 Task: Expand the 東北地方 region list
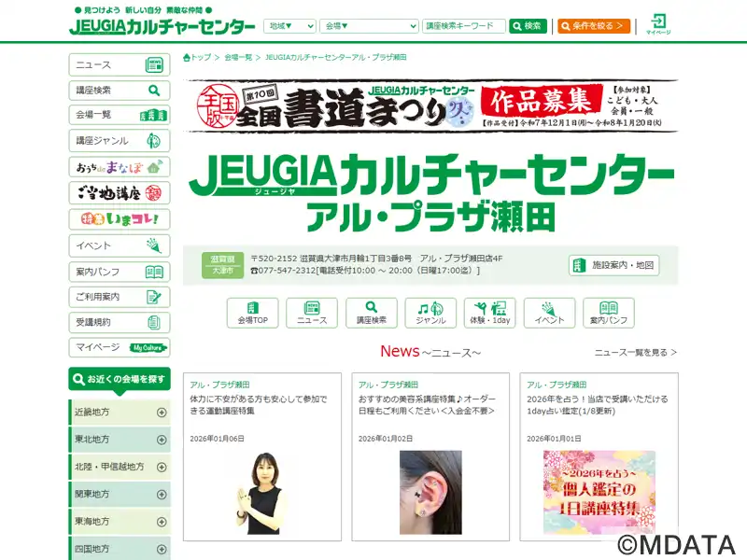point(120,439)
